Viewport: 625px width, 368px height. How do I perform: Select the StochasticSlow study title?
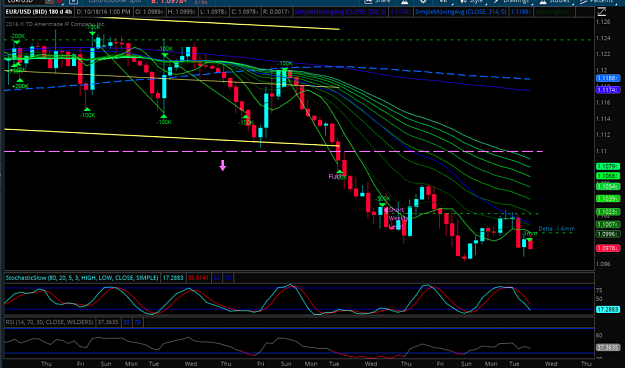click(x=82, y=277)
